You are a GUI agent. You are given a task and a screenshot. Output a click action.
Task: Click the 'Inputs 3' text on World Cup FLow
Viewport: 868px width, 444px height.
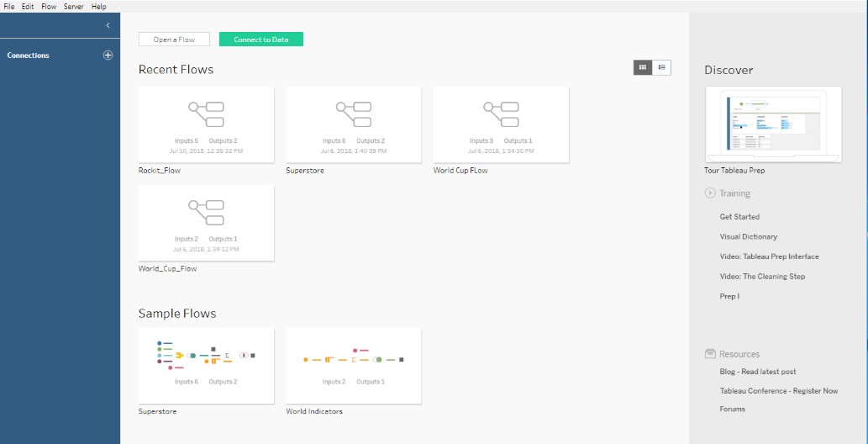[481, 140]
